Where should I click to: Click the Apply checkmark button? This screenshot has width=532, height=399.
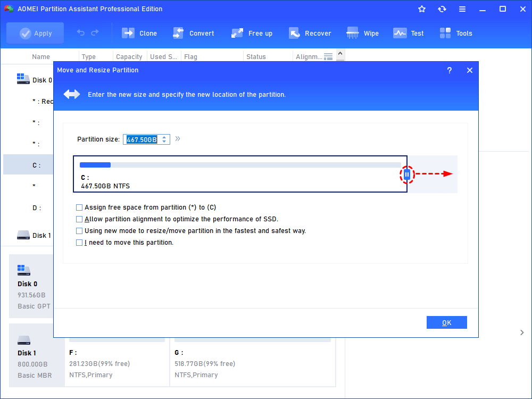(x=35, y=33)
